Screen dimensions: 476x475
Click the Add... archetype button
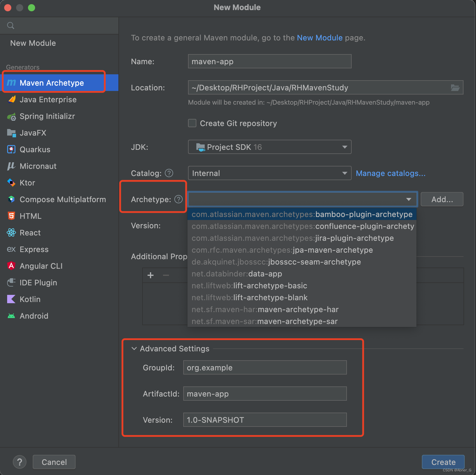(x=442, y=199)
